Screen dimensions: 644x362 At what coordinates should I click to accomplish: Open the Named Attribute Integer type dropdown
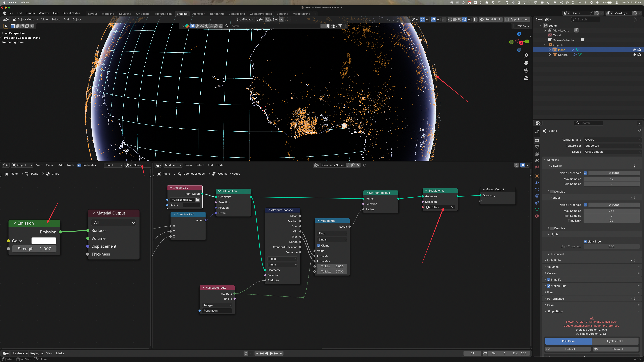click(x=217, y=305)
